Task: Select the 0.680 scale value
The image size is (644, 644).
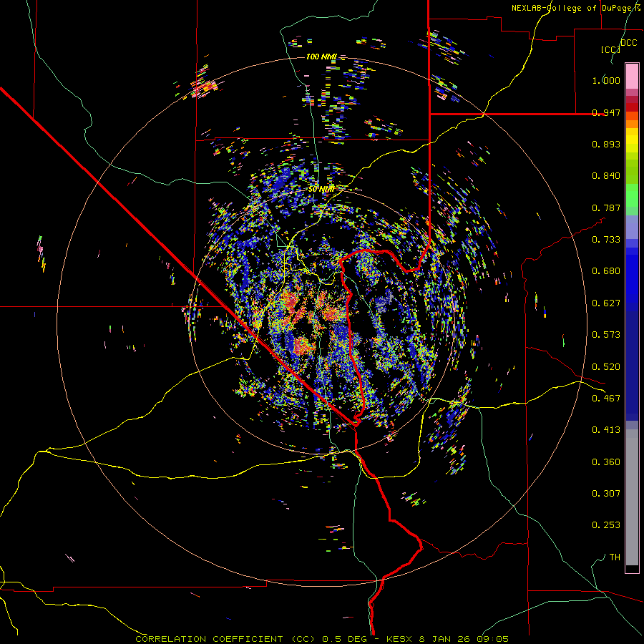Action: (606, 271)
